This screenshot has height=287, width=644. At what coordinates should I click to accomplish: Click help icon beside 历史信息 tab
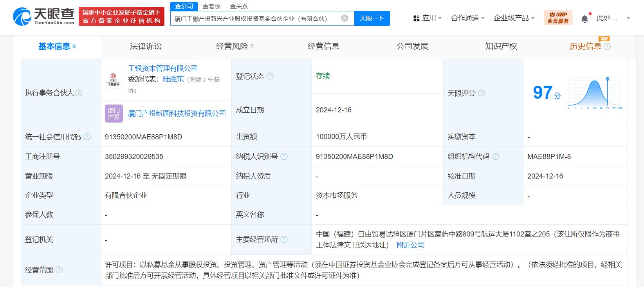coord(607,46)
